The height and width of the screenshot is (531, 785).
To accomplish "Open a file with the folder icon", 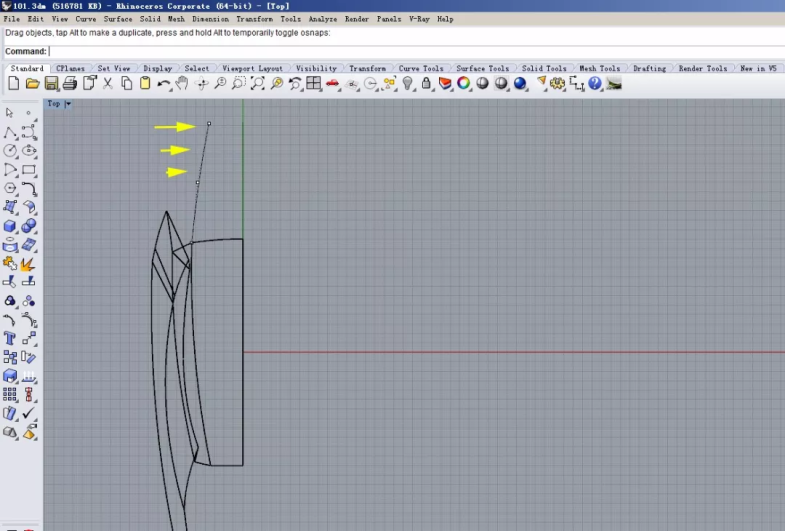I will click(x=32, y=84).
